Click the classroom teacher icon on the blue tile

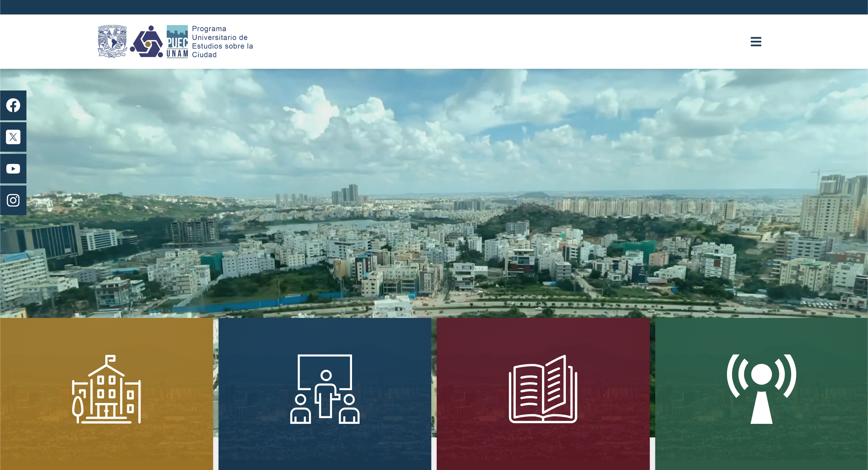[x=325, y=389]
